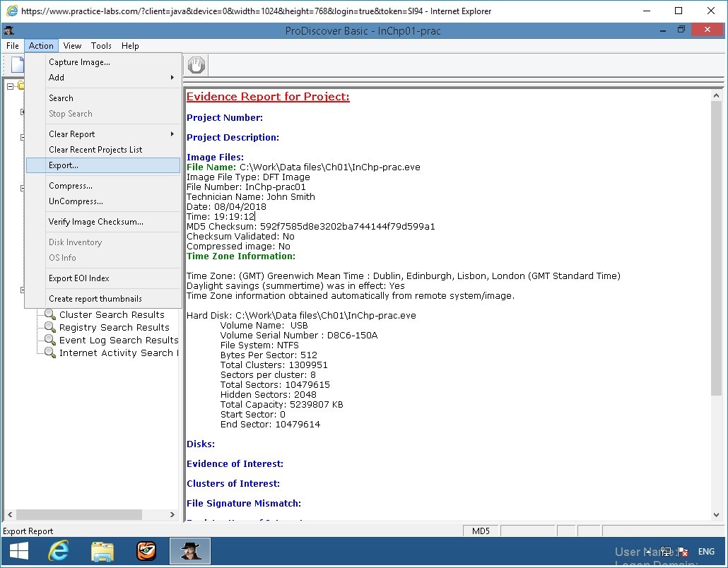The height and width of the screenshot is (568, 728).
Task: Click report scrollbar down arrow
Action: [x=716, y=514]
